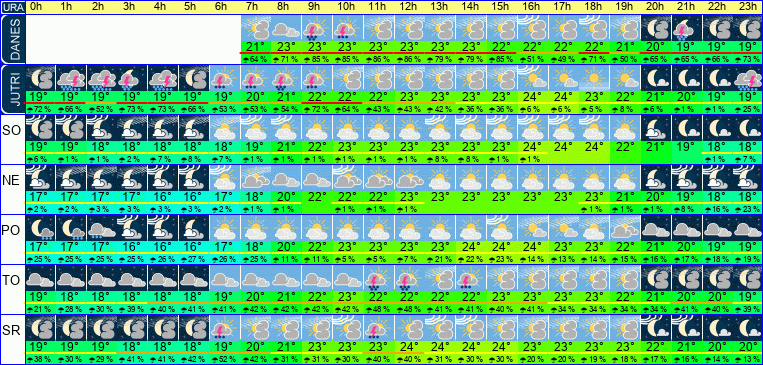Click the PO 20h cloudy night icon
This screenshot has height=365, width=763.
point(655,227)
